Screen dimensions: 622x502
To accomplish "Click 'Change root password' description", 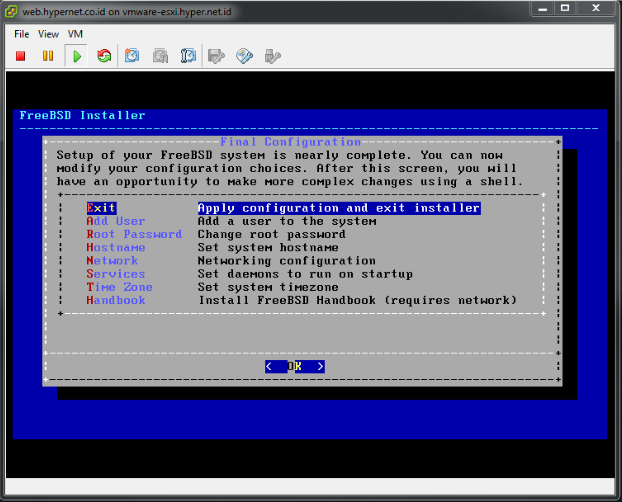I will coord(272,234).
